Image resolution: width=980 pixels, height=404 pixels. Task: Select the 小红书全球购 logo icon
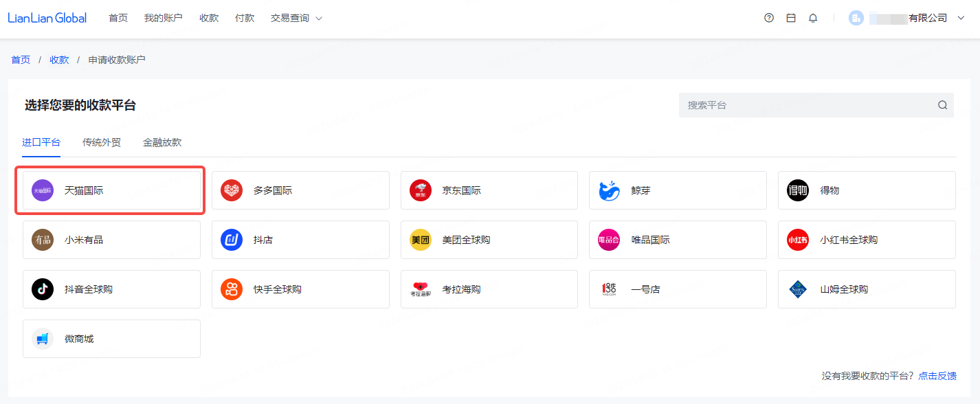pos(798,240)
